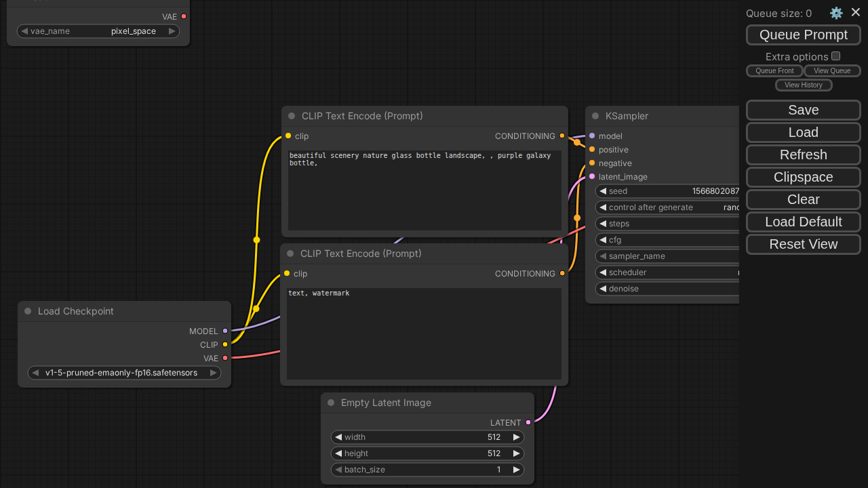Decrease height with the left arrow
The width and height of the screenshot is (868, 488).
point(338,453)
